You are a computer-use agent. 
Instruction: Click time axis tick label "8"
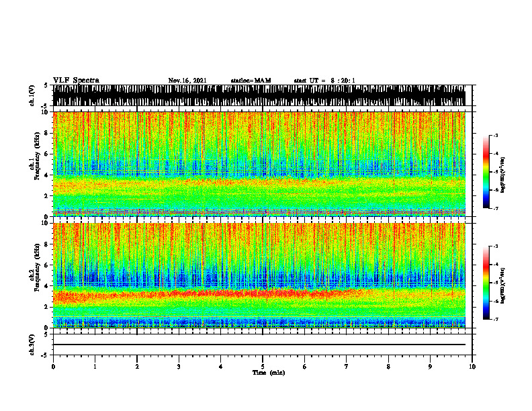point(388,367)
